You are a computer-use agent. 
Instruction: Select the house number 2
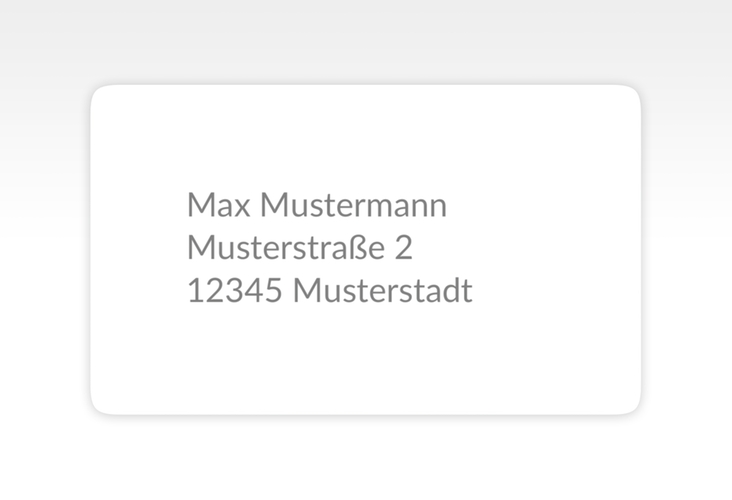click(404, 248)
